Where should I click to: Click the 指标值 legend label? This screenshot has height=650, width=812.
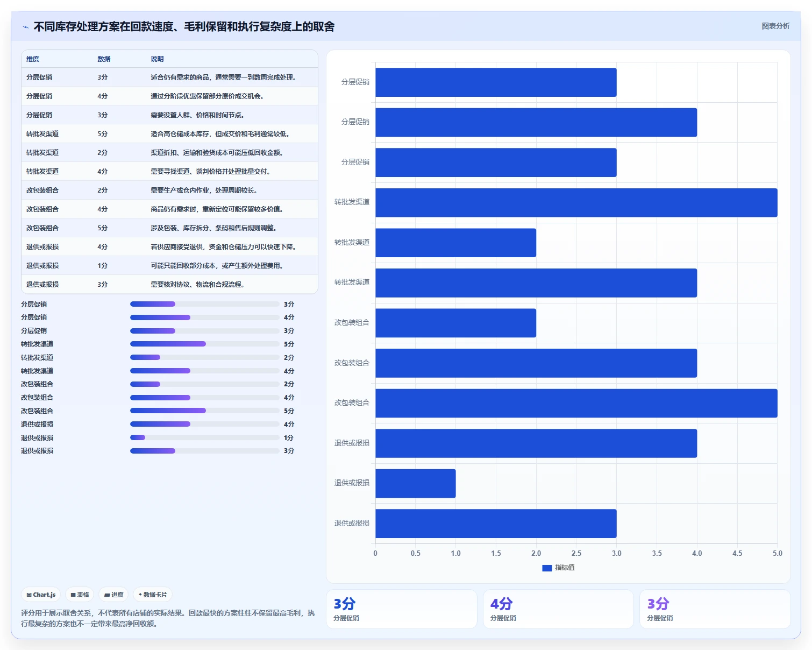coord(565,568)
